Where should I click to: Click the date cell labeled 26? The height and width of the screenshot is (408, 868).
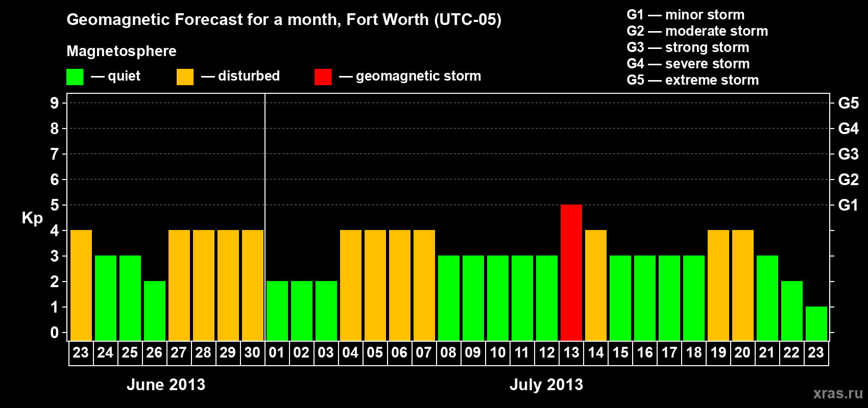click(x=155, y=353)
